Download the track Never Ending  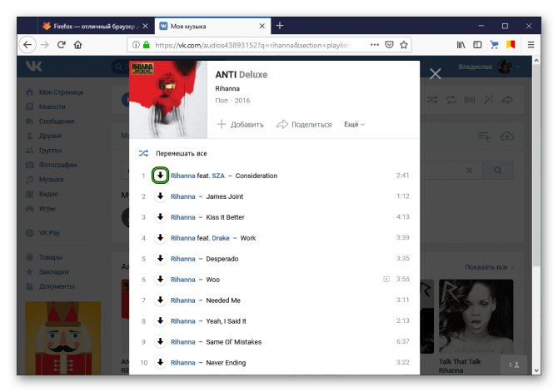click(160, 363)
